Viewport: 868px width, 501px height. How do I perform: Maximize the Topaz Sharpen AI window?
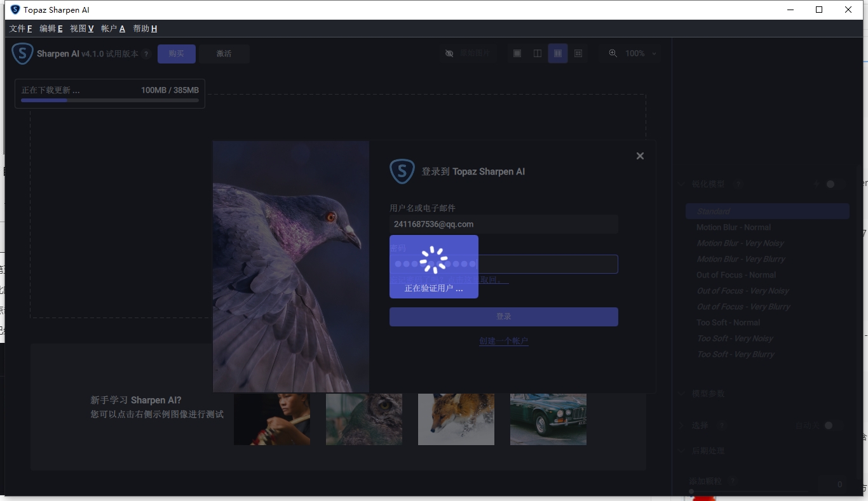pyautogui.click(x=819, y=10)
